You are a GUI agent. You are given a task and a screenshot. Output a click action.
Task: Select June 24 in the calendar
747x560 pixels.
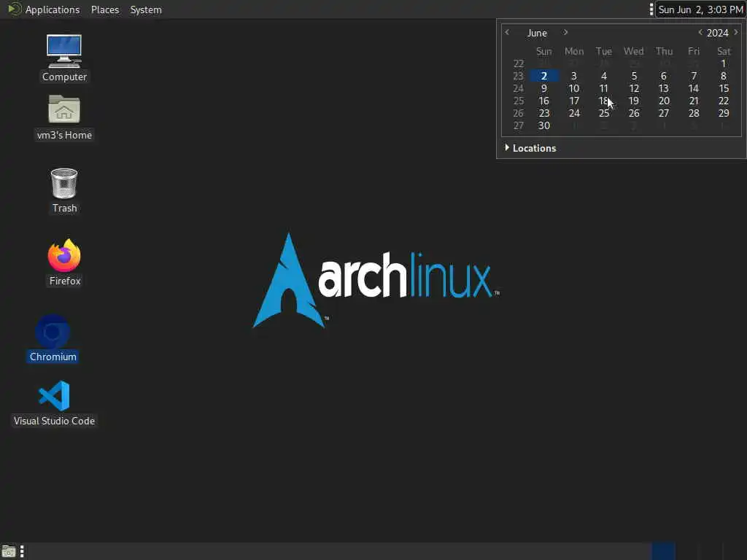[574, 113]
